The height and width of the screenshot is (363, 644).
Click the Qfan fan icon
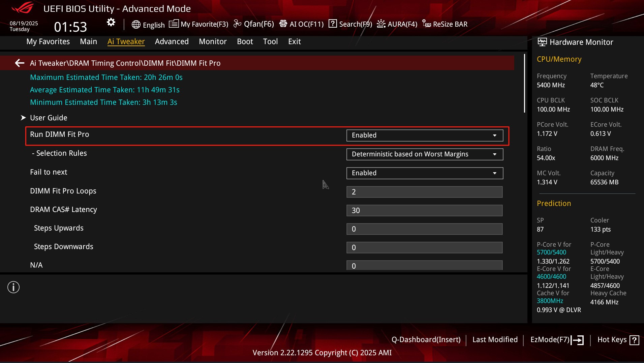pos(237,24)
